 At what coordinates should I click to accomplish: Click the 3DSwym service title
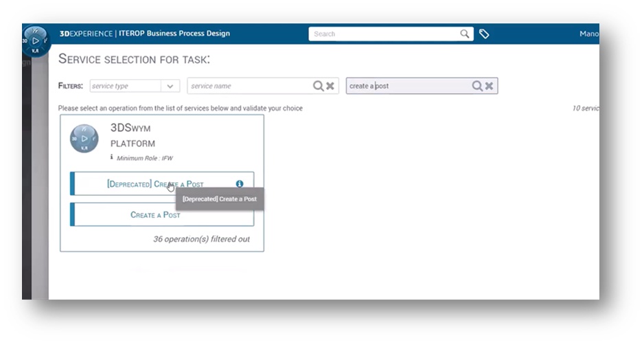[x=130, y=128]
